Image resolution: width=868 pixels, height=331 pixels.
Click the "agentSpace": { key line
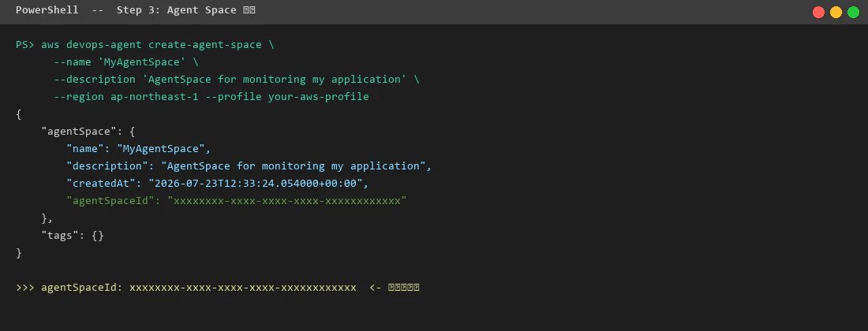coord(88,132)
